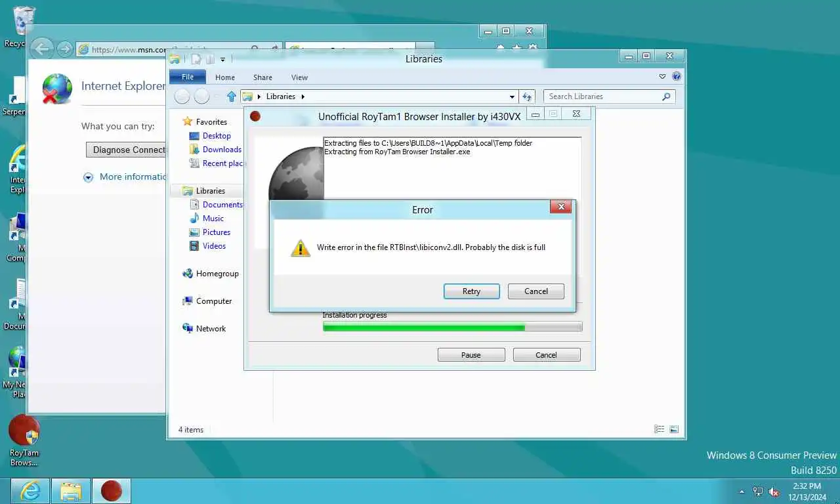
Task: Select Network in the navigation pane
Action: [211, 328]
